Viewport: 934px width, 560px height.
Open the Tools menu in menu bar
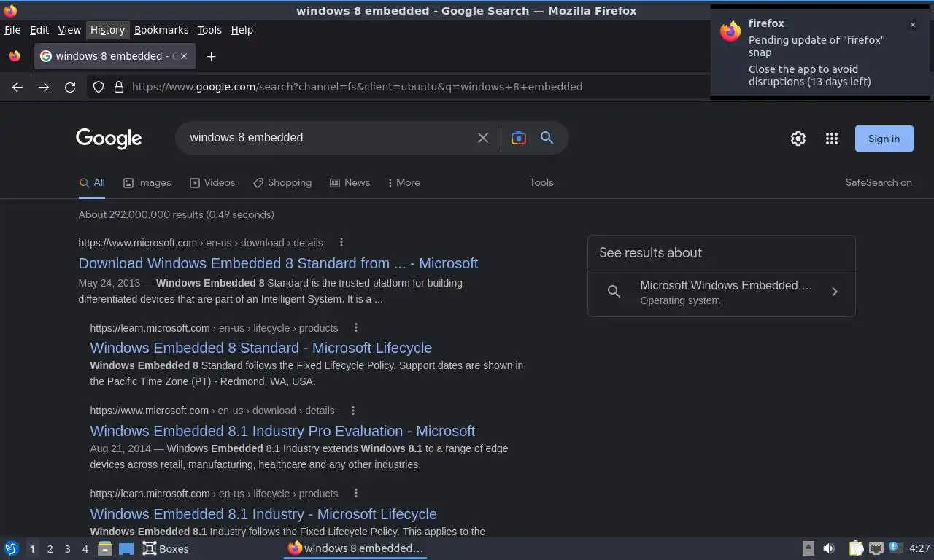tap(209, 30)
